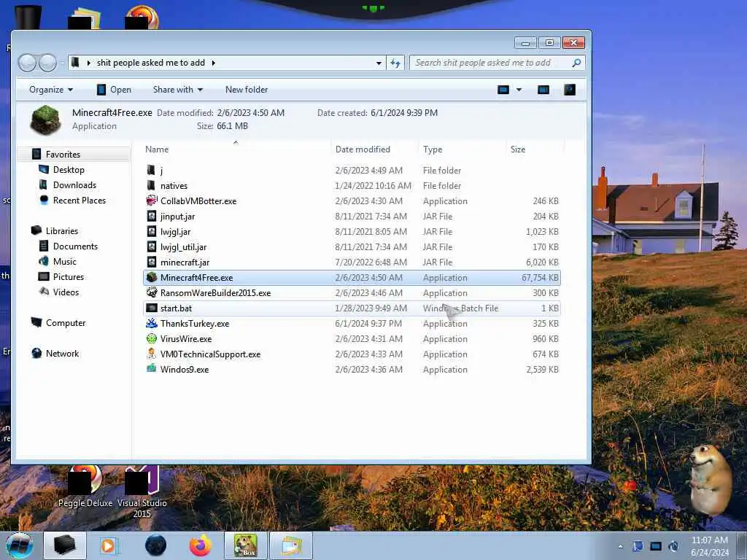
Task: Open the Music library
Action: pos(65,262)
